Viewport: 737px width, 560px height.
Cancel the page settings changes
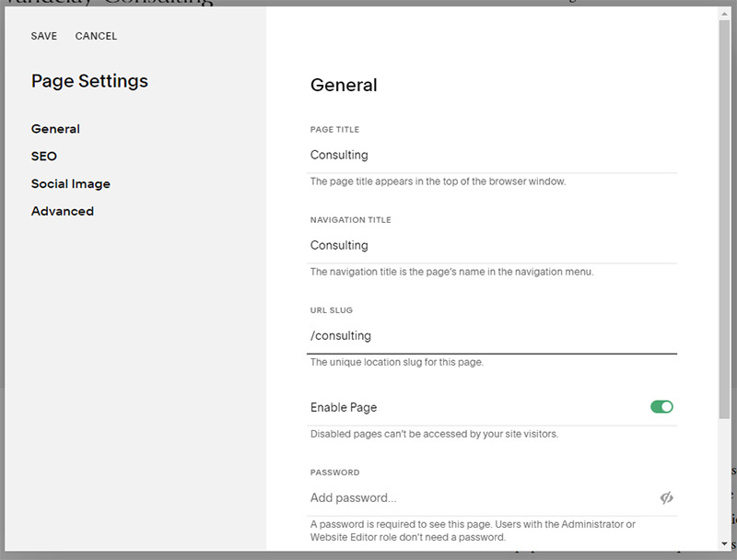point(96,36)
